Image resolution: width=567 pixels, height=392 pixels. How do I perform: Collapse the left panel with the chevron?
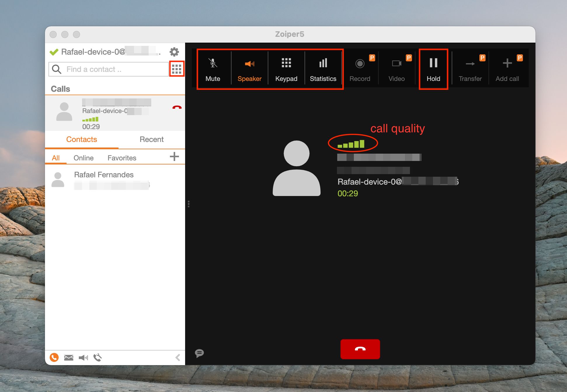(x=178, y=357)
